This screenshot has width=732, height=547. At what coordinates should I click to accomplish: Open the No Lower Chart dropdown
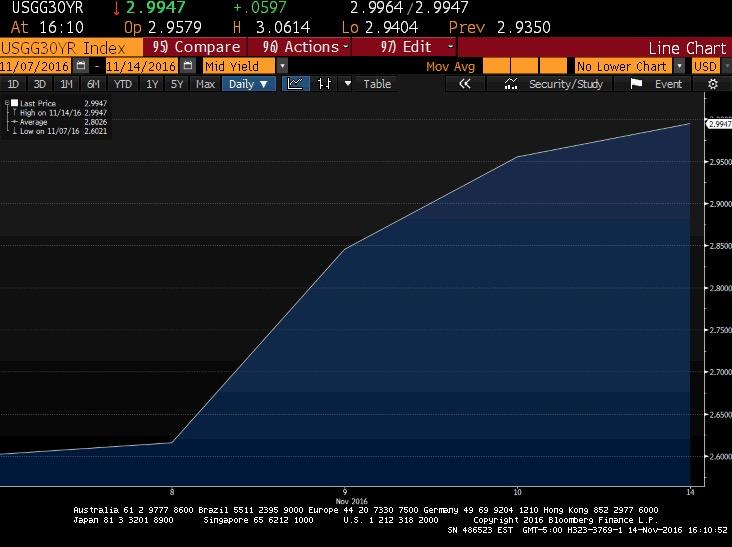tap(680, 66)
